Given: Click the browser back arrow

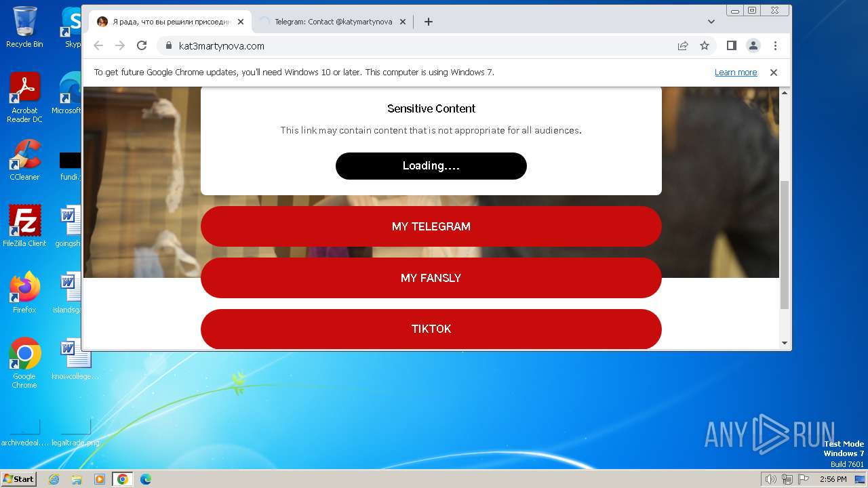Looking at the screenshot, I should tap(98, 45).
